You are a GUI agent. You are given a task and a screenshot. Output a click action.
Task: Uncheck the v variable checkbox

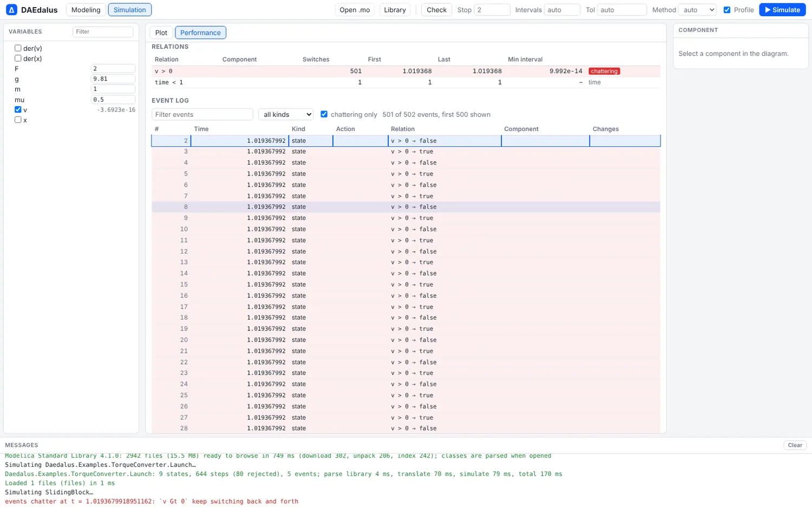point(18,109)
